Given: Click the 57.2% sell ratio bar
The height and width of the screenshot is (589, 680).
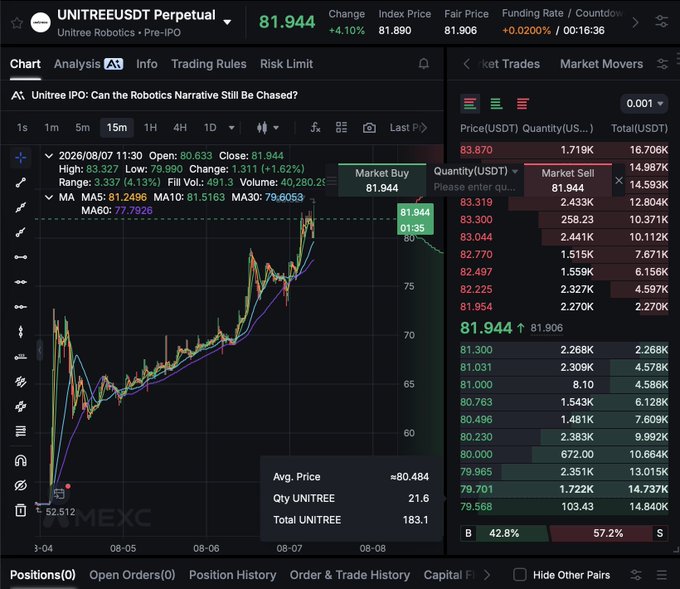Looking at the screenshot, I should 608,533.
